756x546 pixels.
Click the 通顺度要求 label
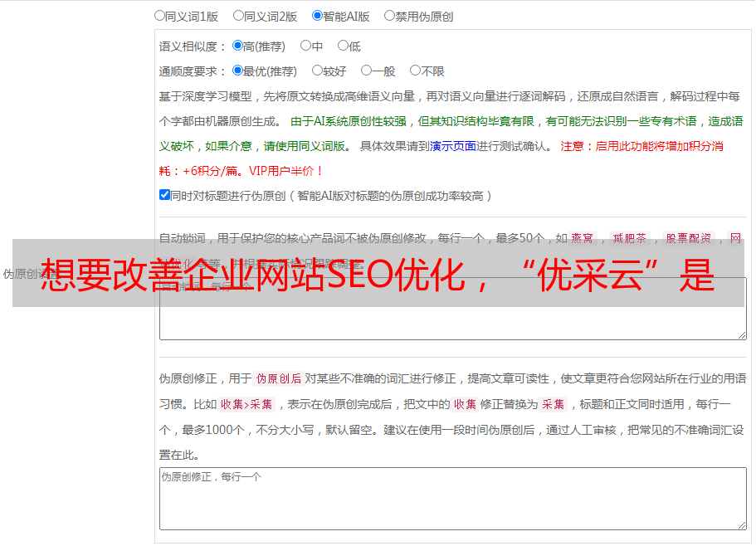click(x=192, y=71)
